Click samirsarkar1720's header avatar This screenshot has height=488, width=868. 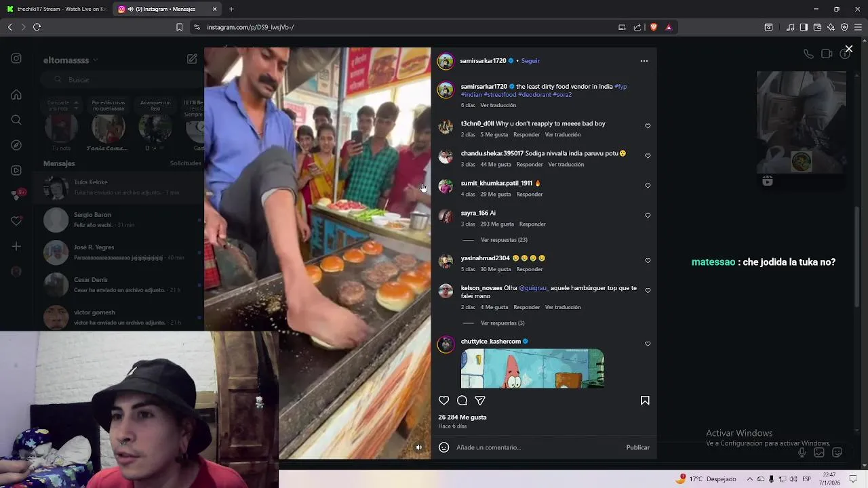446,62
